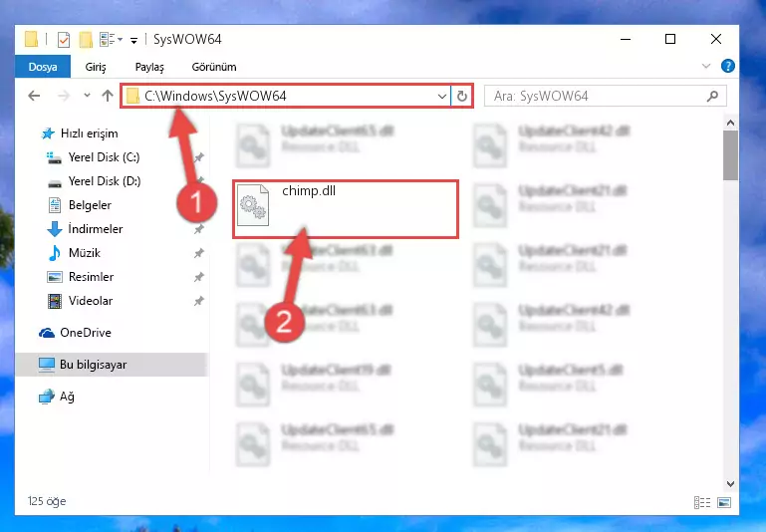Close the SysWOW64 window

(715, 39)
